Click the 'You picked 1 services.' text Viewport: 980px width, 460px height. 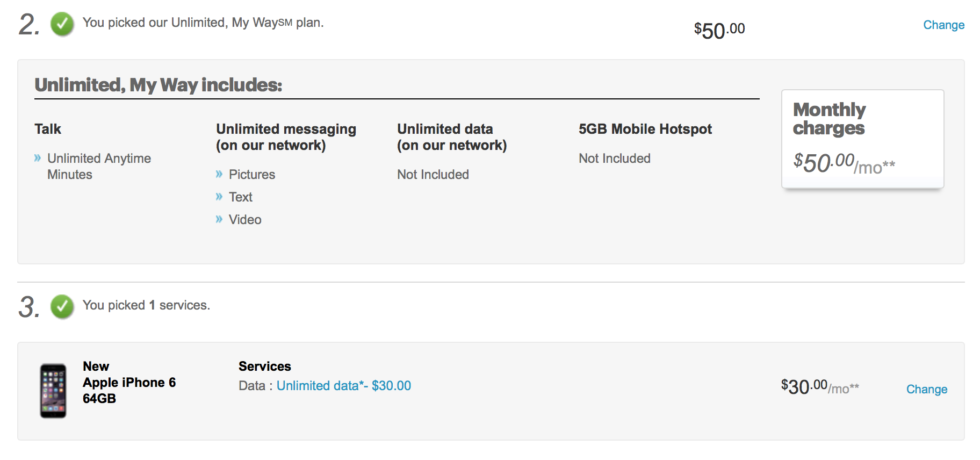coord(146,305)
